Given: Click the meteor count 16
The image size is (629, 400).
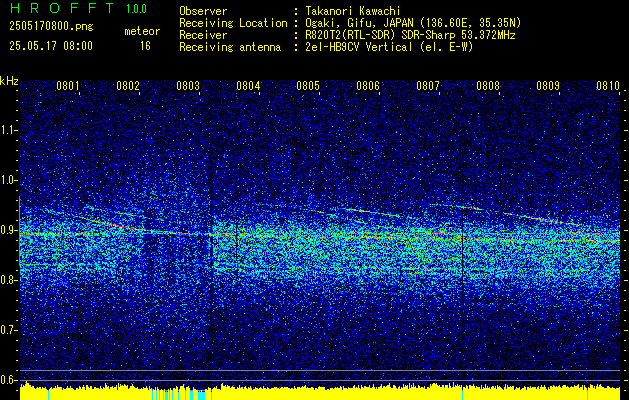Looking at the screenshot, I should coord(145,46).
